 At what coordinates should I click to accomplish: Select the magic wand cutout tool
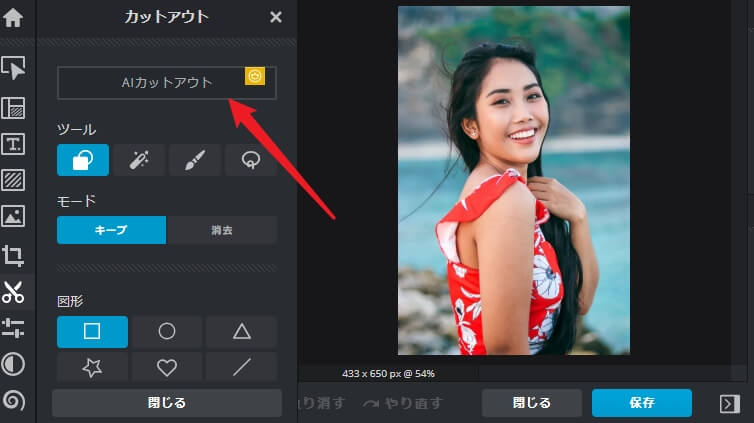click(x=139, y=160)
